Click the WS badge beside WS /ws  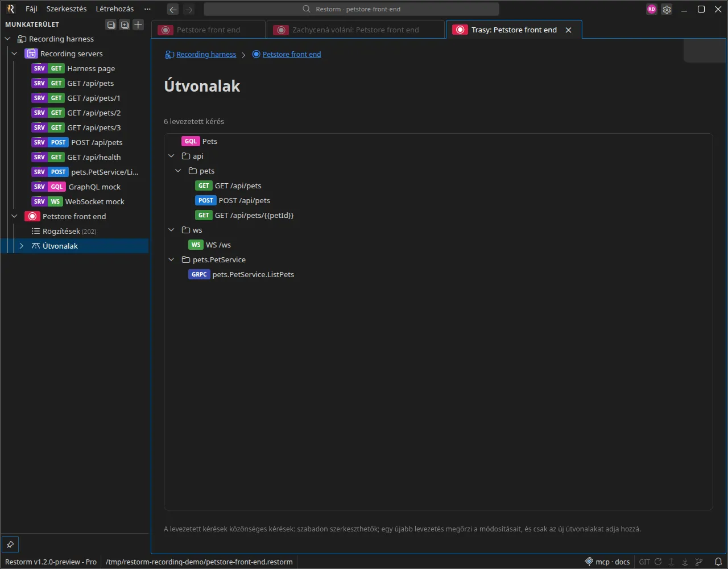point(196,245)
